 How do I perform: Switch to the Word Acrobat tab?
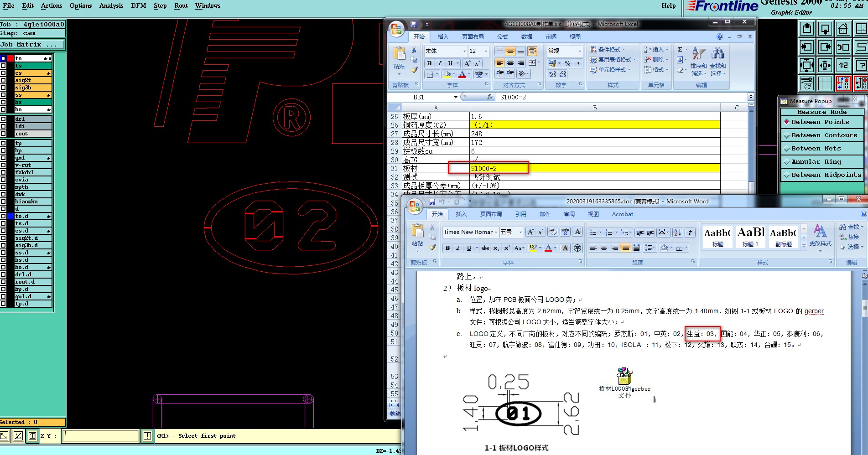[623, 214]
